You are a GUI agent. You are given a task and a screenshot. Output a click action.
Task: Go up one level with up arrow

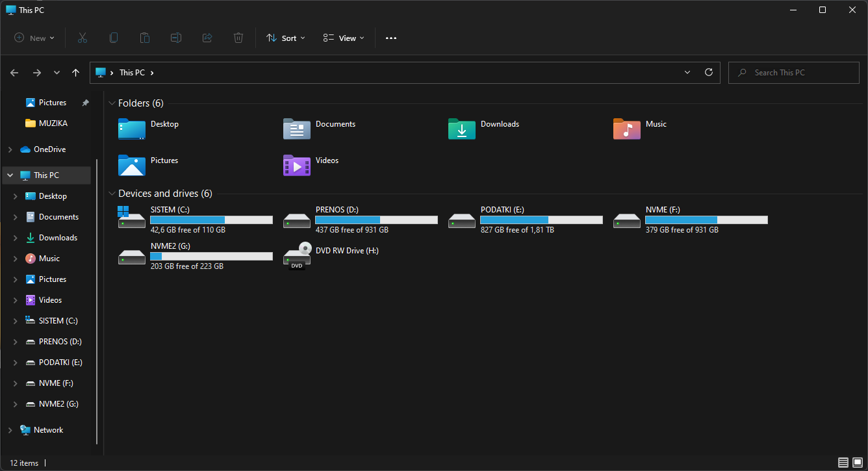(76, 73)
